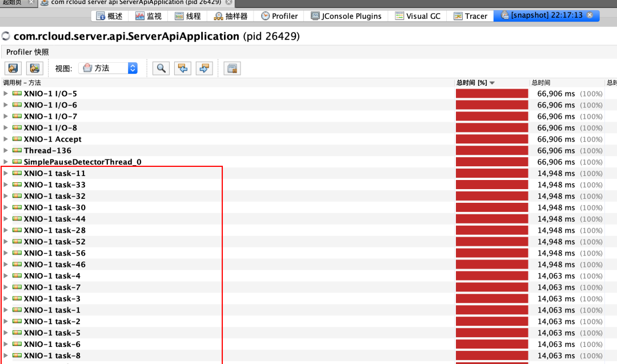Click the thread icon beside XNIO-1 task-11
Screen dimensions: 617x364
(x=17, y=173)
